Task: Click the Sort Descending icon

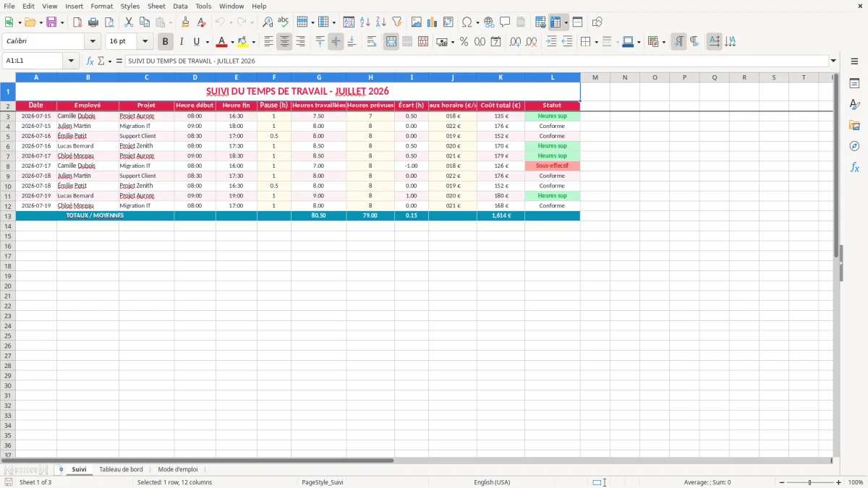Action: (x=381, y=22)
